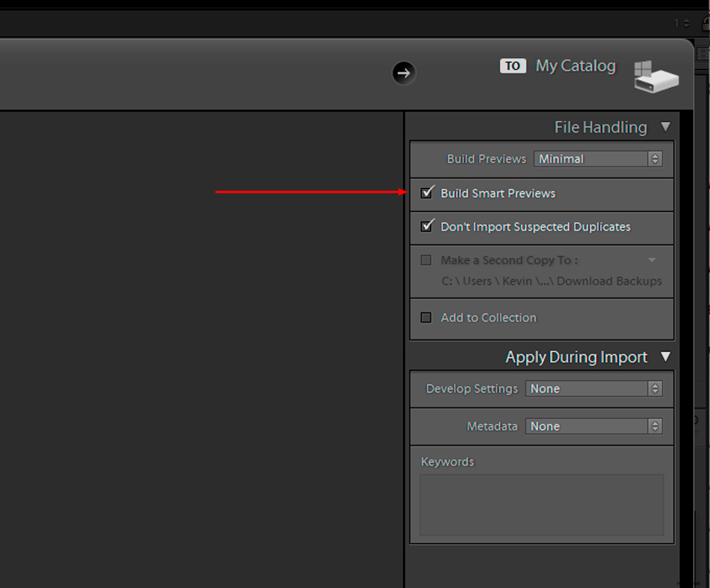Click the stepper beside the number 1

(x=685, y=23)
